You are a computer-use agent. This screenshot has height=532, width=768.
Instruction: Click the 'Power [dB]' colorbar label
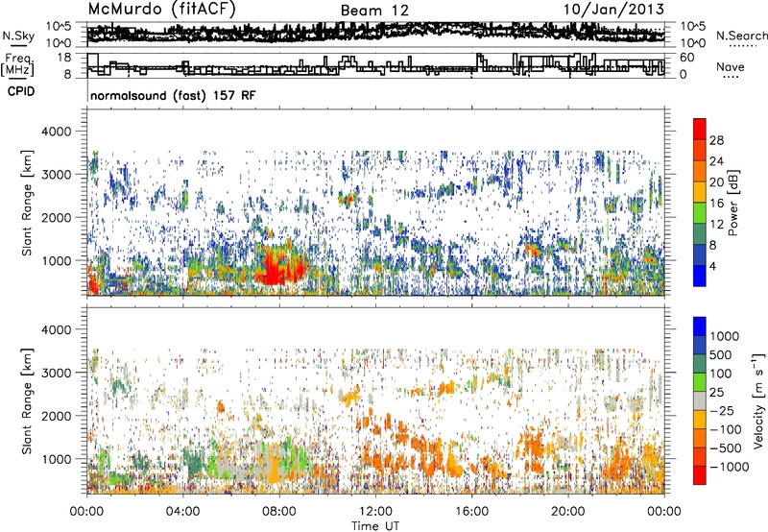point(733,203)
